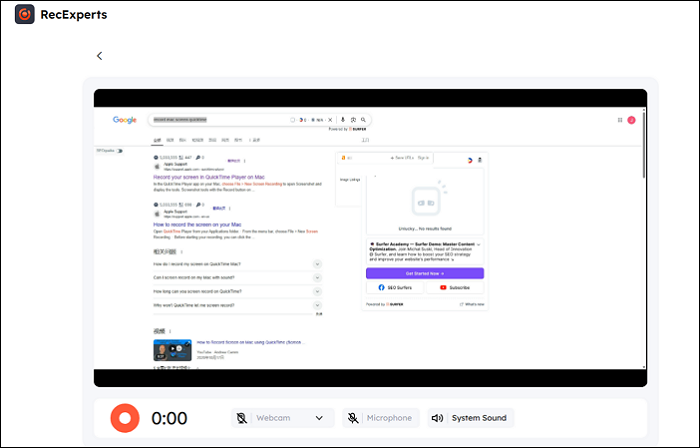Click the Microphone label
The height and width of the screenshot is (448, 700).
(x=389, y=418)
